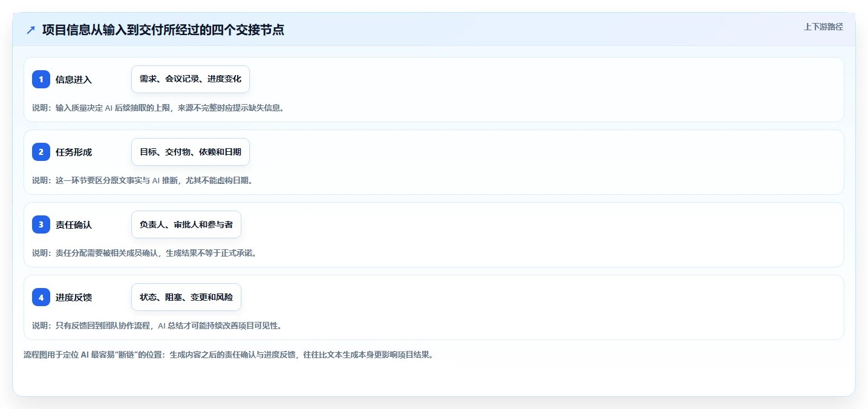Click the 目标、交付物、依赖和日期 chip

tap(191, 152)
